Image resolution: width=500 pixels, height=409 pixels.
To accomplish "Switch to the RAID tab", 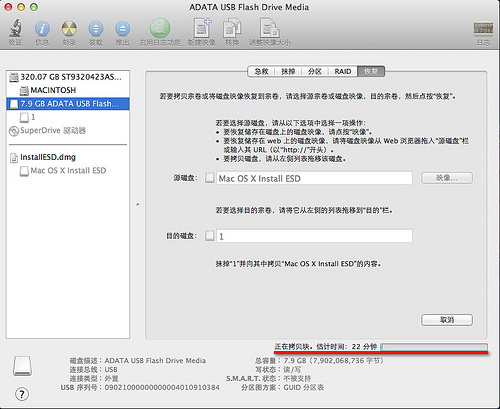I will 343,71.
